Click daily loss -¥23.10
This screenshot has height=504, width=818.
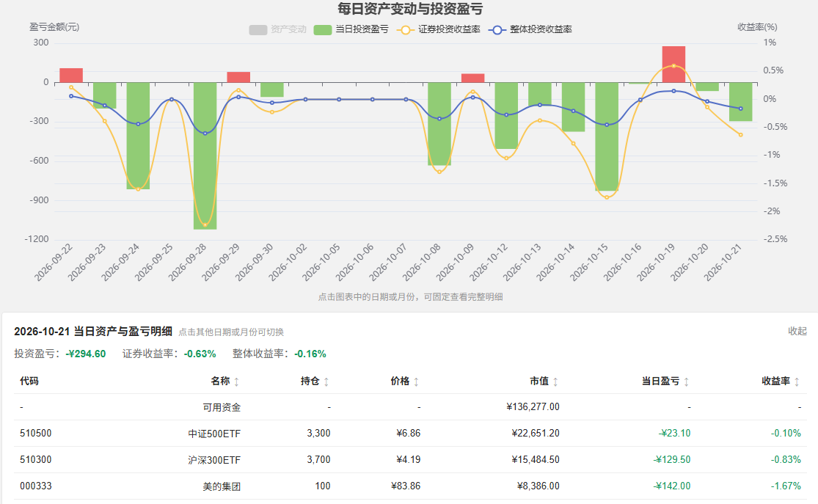[x=674, y=434]
